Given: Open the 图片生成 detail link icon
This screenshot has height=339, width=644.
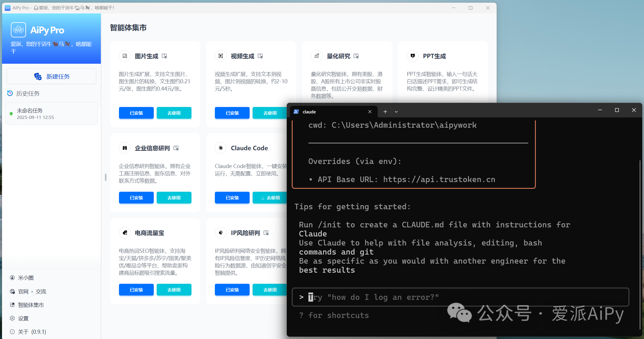Looking at the screenshot, I should tap(164, 56).
